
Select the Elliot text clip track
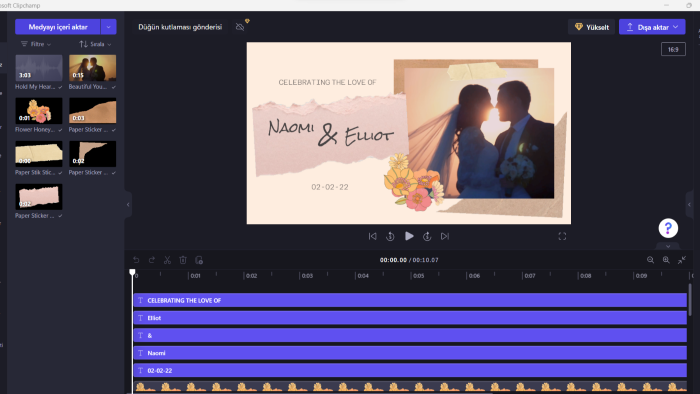pos(410,318)
